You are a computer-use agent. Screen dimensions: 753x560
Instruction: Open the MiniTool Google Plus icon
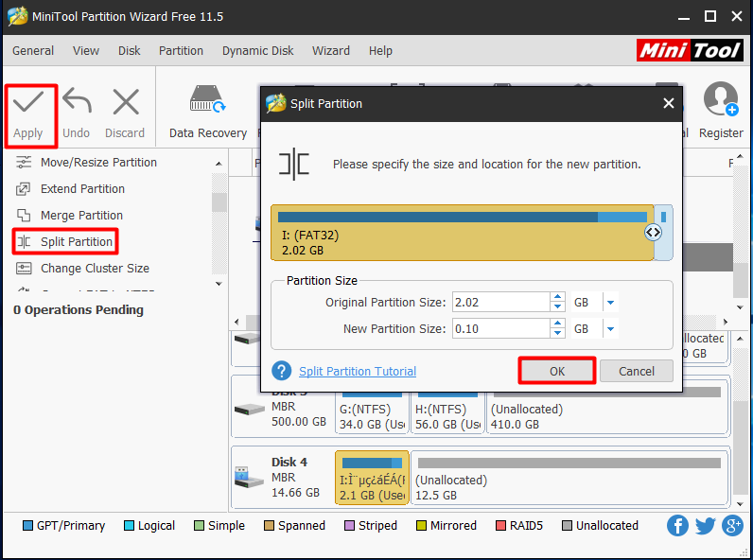pyautogui.click(x=732, y=525)
